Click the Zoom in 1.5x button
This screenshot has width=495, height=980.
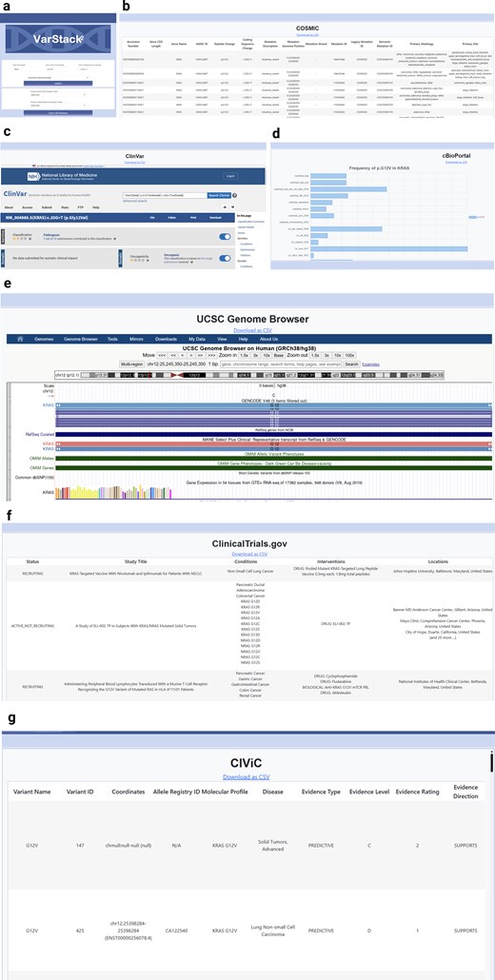tap(244, 355)
